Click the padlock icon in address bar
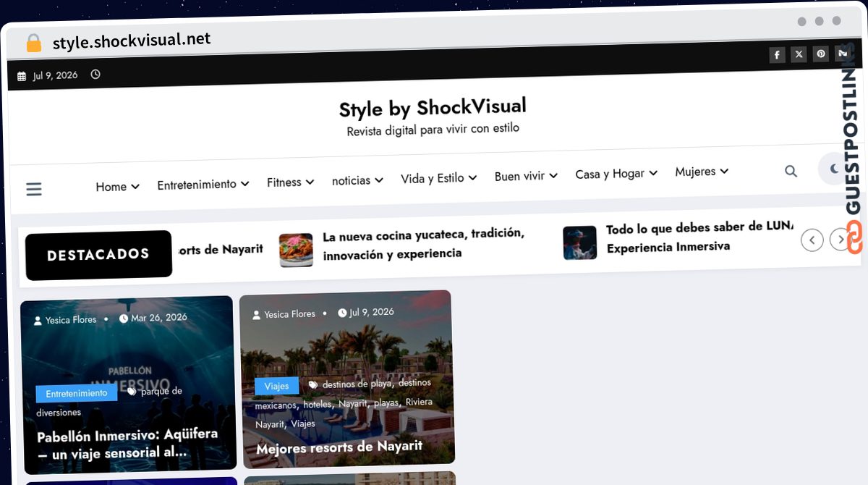The width and height of the screenshot is (868, 485). 33,43
